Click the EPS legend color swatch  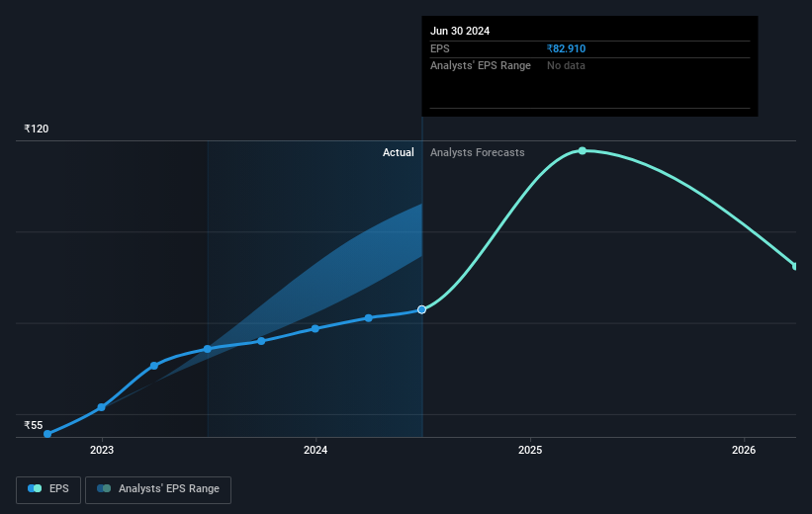[35, 488]
